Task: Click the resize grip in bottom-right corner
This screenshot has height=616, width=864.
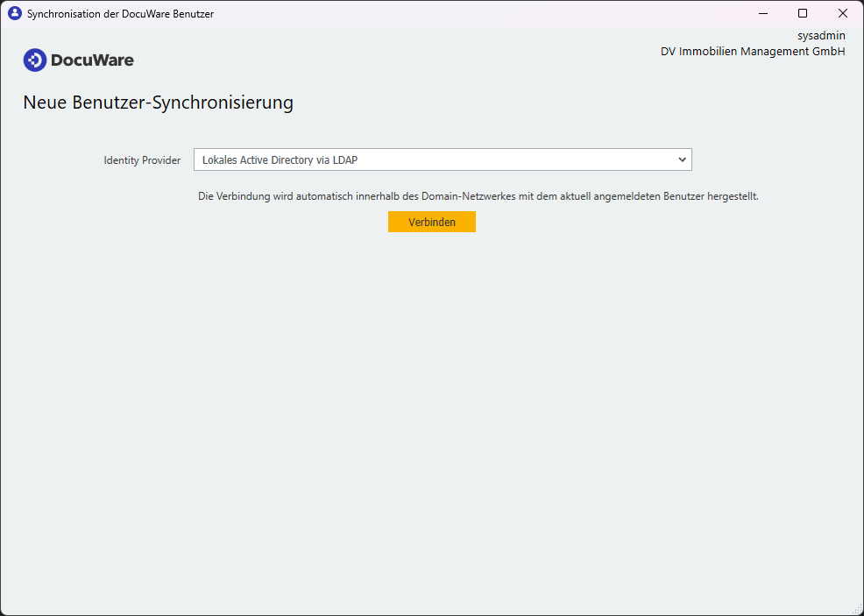Action: pyautogui.click(x=856, y=609)
